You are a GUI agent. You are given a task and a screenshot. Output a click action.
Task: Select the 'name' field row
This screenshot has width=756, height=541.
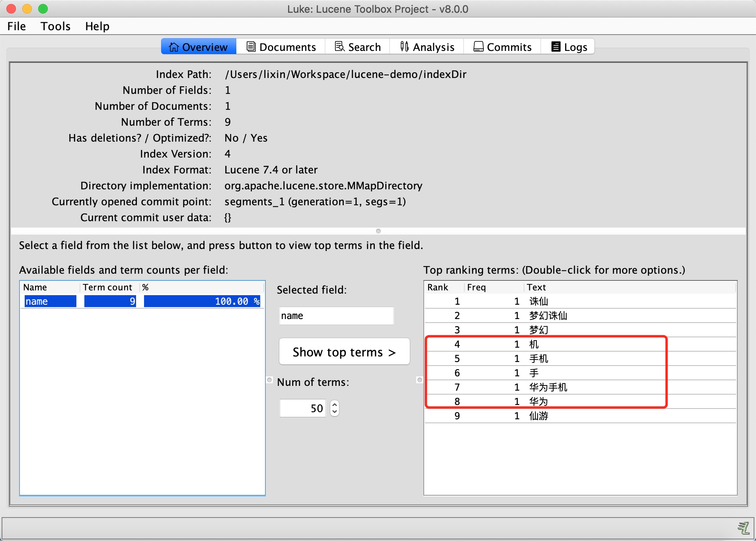point(142,301)
